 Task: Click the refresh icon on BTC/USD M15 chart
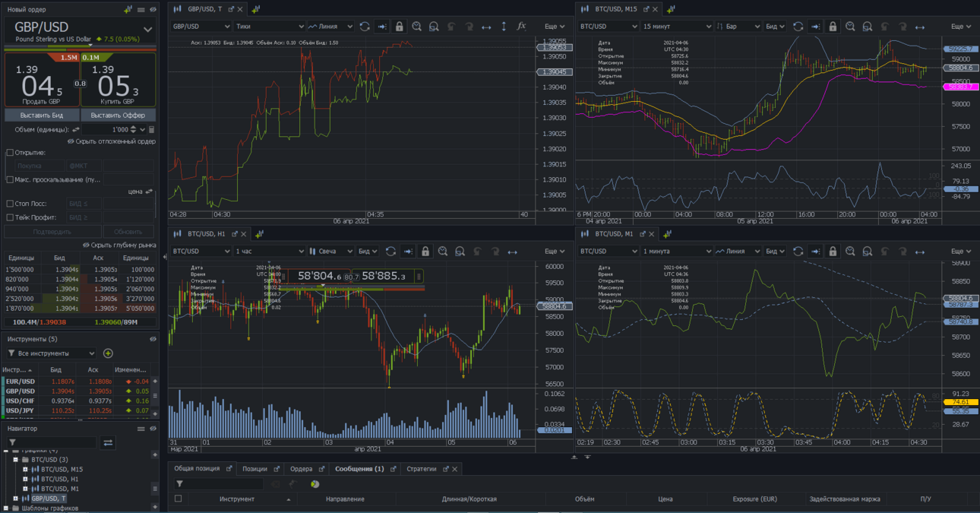[x=798, y=27]
